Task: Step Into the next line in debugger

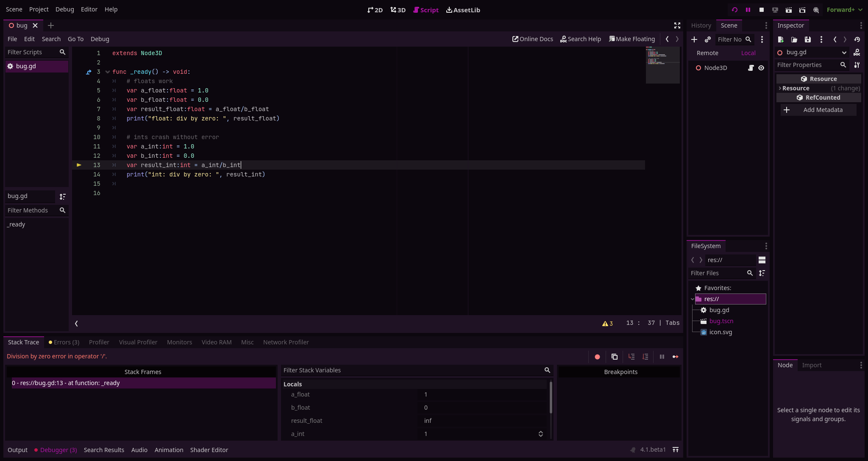Action: click(x=632, y=357)
